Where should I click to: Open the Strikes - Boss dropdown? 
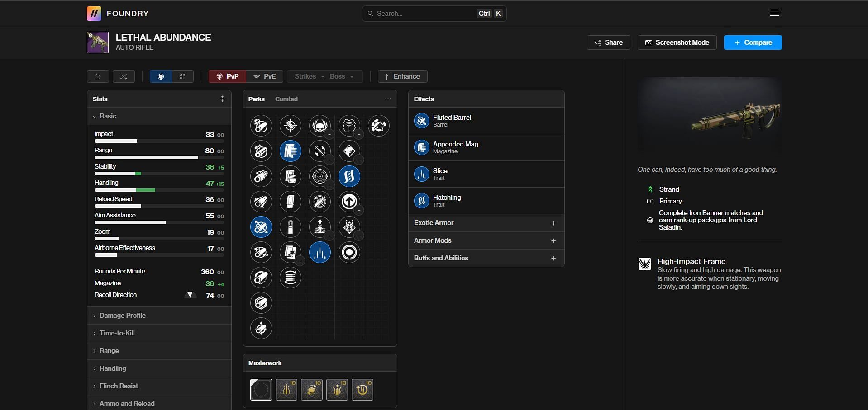[x=324, y=76]
